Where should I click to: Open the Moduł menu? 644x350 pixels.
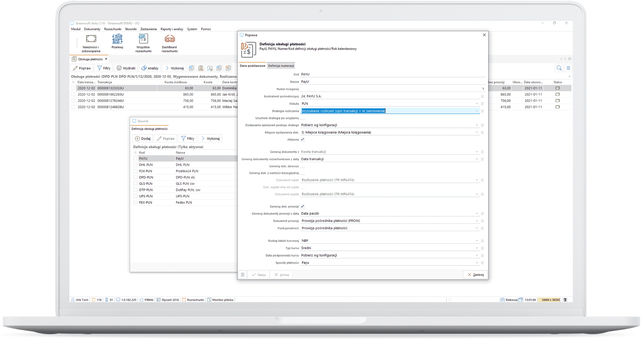[x=76, y=29]
